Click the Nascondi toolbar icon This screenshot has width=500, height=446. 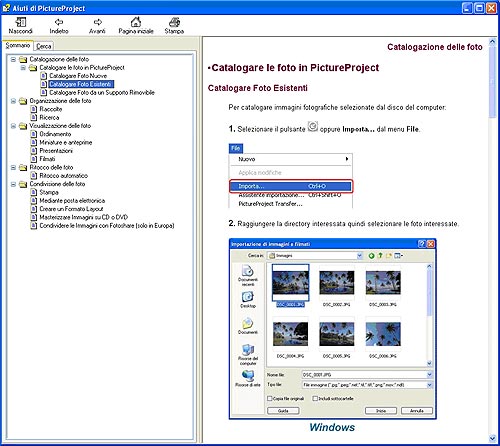pyautogui.click(x=21, y=22)
